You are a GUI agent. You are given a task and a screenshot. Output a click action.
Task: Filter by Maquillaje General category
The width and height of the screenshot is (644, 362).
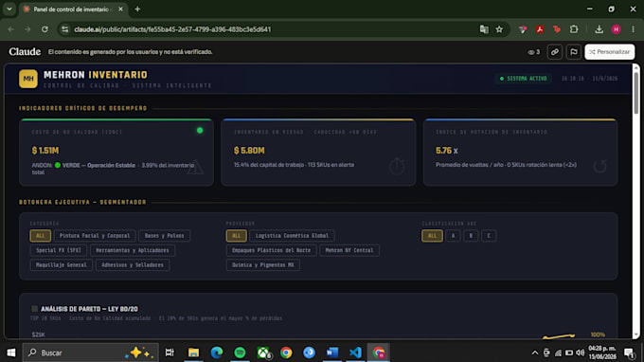62,265
